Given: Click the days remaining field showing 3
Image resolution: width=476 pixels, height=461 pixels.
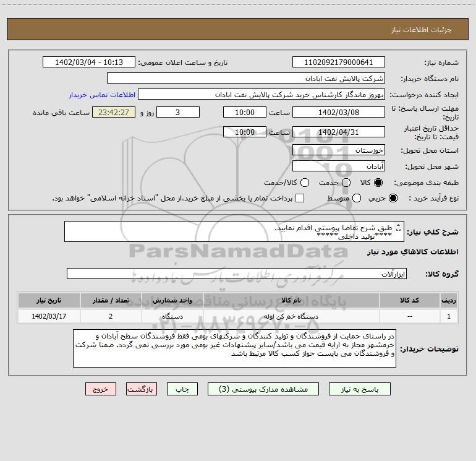Looking at the screenshot, I should 178,112.
